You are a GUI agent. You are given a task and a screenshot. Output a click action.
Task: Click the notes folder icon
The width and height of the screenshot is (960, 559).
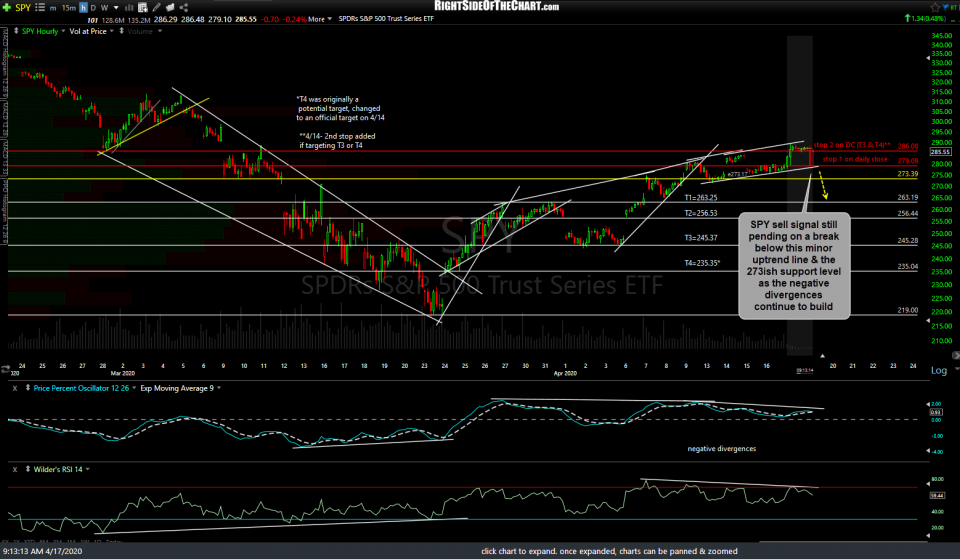click(x=170, y=7)
